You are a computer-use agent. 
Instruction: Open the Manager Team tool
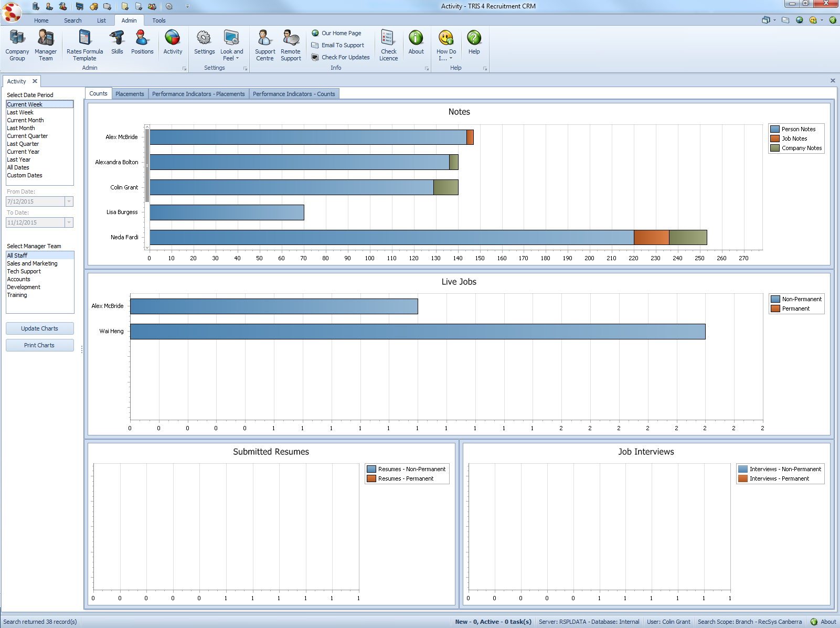point(46,45)
